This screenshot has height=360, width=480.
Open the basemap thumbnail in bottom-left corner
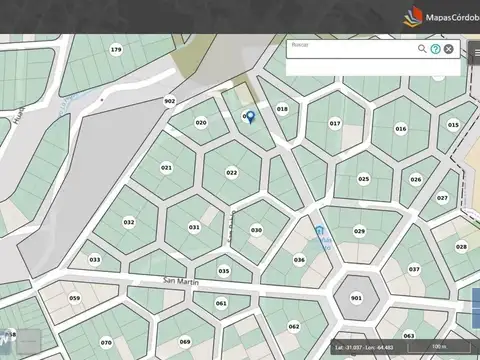point(28,341)
